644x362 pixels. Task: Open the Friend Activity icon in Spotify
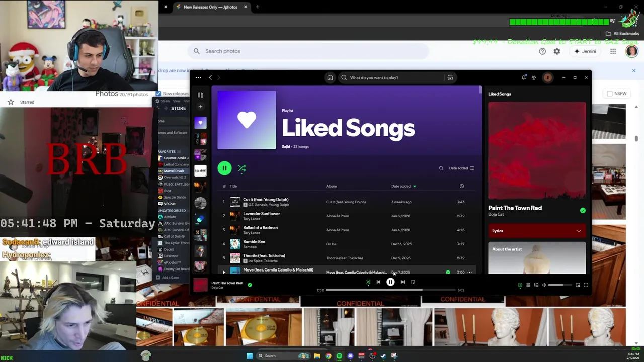pos(534,78)
